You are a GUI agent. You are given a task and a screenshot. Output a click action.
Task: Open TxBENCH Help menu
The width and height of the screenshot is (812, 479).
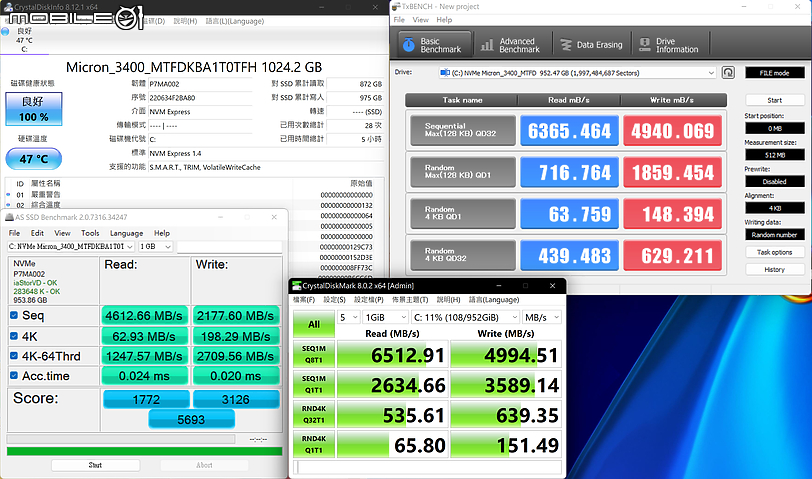coord(444,20)
